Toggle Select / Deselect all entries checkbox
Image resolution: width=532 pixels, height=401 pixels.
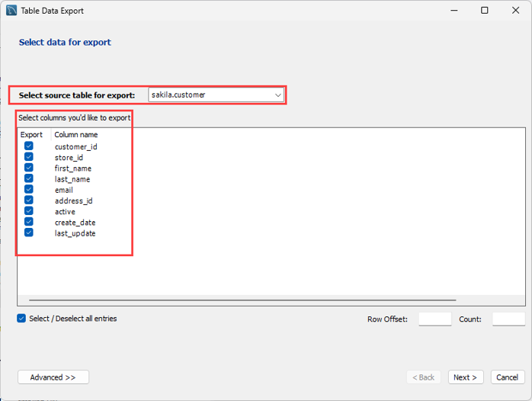click(22, 319)
